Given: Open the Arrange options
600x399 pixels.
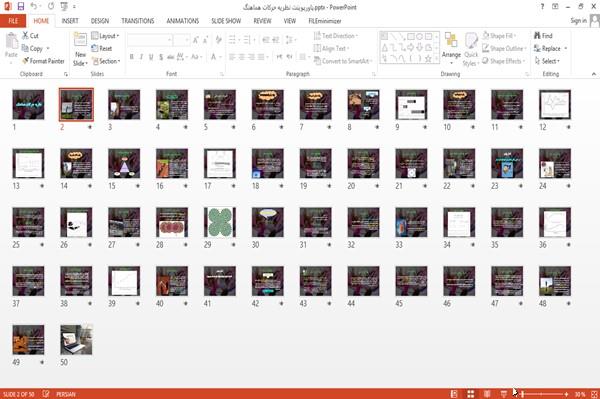Looking at the screenshot, I should coord(451,48).
